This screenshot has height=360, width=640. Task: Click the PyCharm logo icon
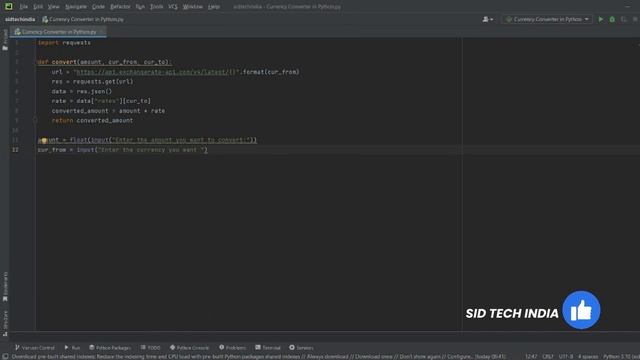[x=9, y=6]
